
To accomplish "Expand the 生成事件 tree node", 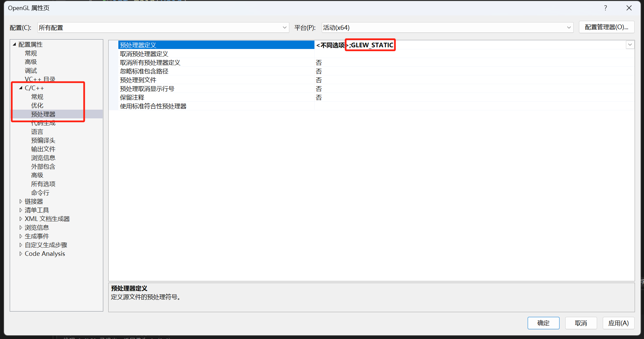I will tap(21, 236).
